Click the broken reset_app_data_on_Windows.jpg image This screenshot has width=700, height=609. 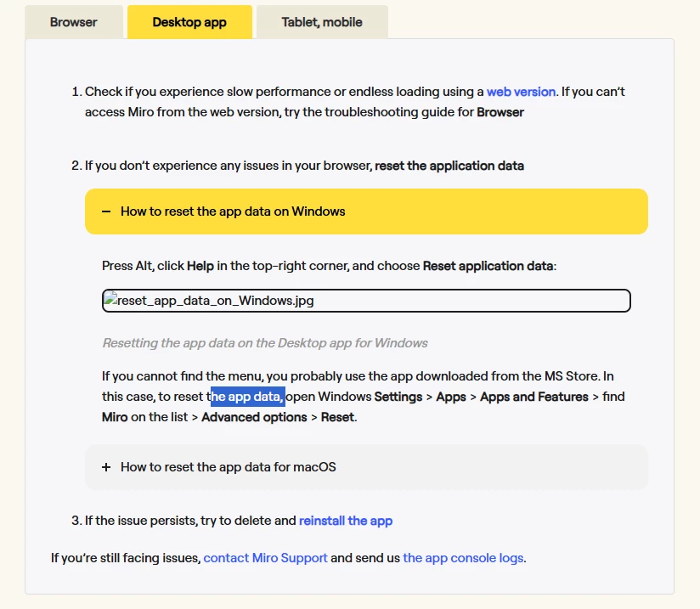pyautogui.click(x=366, y=301)
